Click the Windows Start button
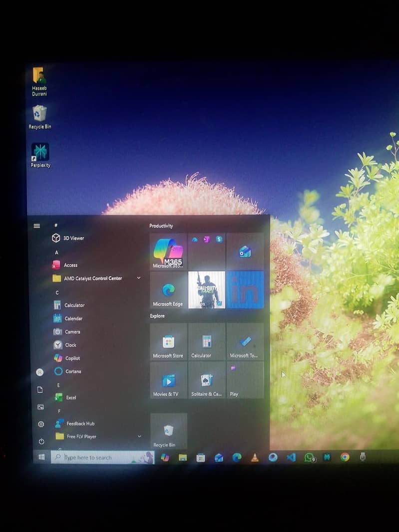This screenshot has height=532, width=399. coord(41,457)
